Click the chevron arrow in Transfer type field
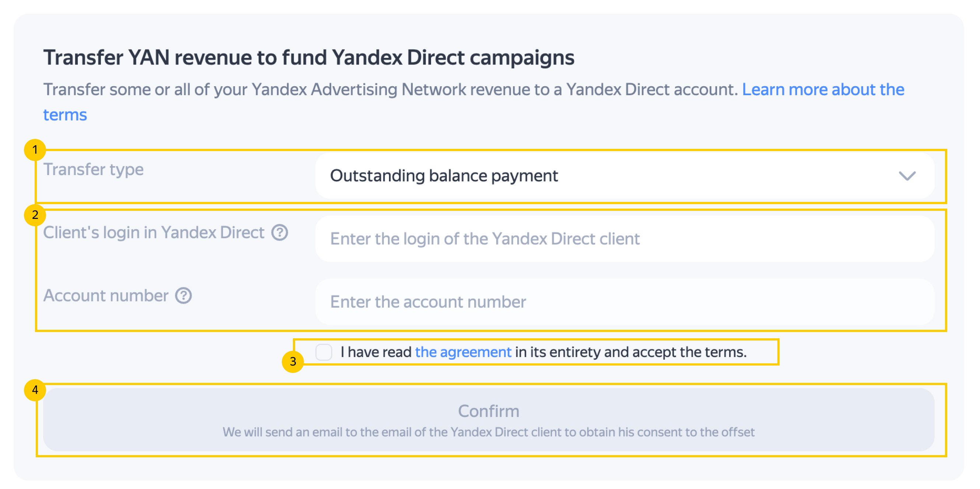 (907, 176)
